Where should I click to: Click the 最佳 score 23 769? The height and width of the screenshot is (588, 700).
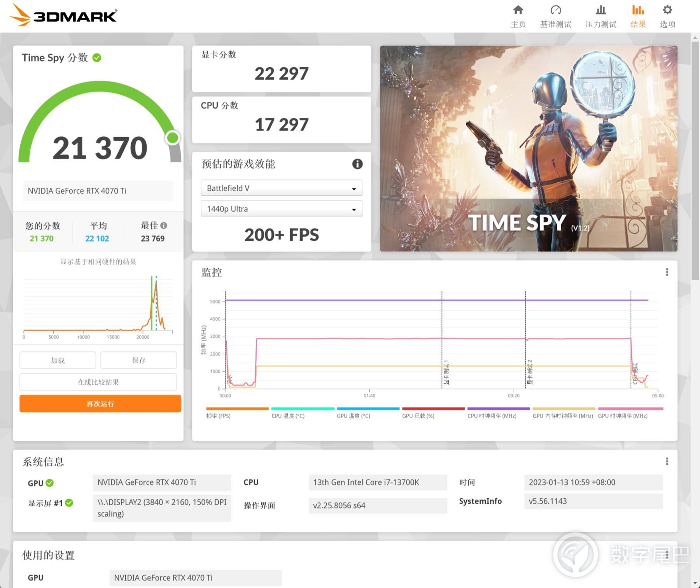(x=152, y=239)
